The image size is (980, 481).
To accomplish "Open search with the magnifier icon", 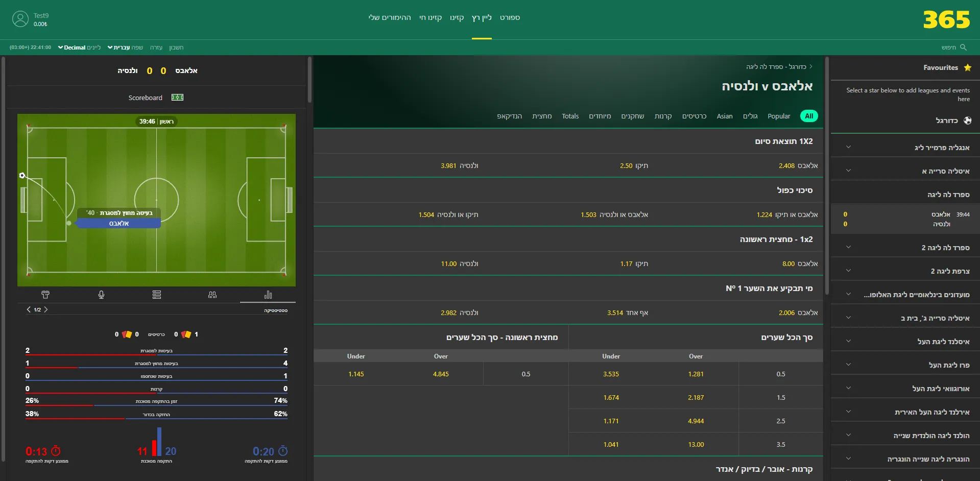I will pyautogui.click(x=964, y=47).
